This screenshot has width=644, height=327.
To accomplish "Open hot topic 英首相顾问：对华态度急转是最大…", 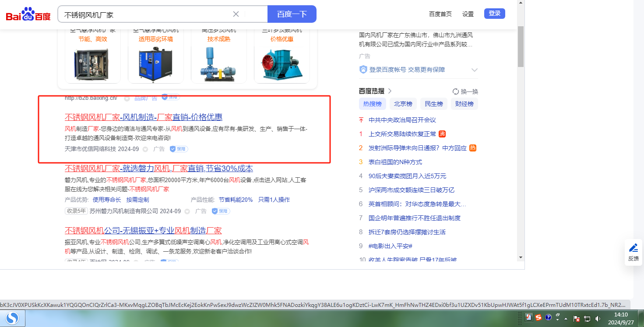I will [x=417, y=204].
